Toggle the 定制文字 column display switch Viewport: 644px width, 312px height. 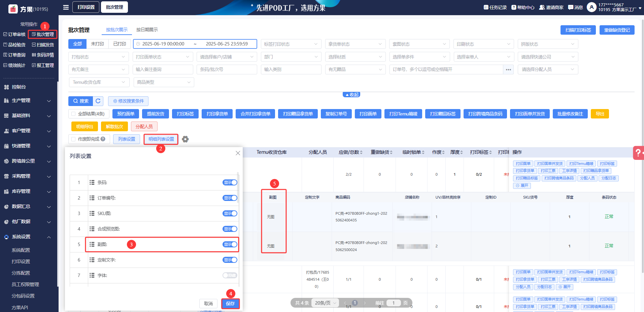(230, 260)
